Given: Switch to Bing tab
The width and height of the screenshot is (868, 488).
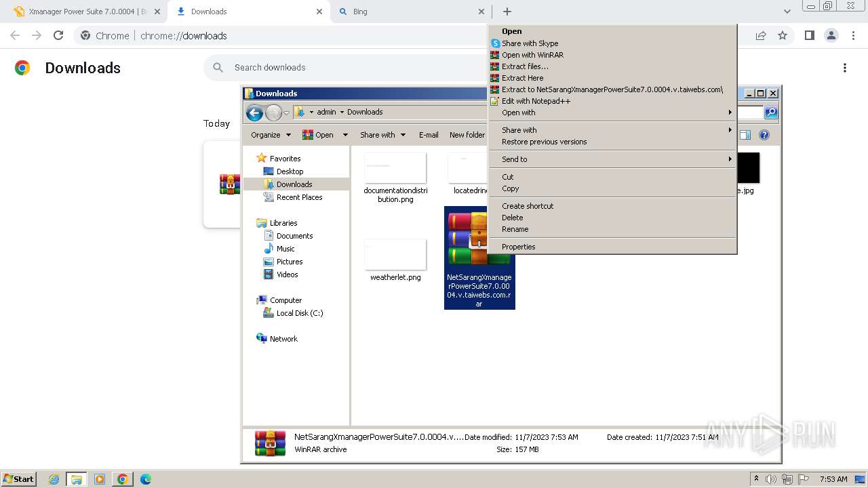Looking at the screenshot, I should click(x=410, y=12).
